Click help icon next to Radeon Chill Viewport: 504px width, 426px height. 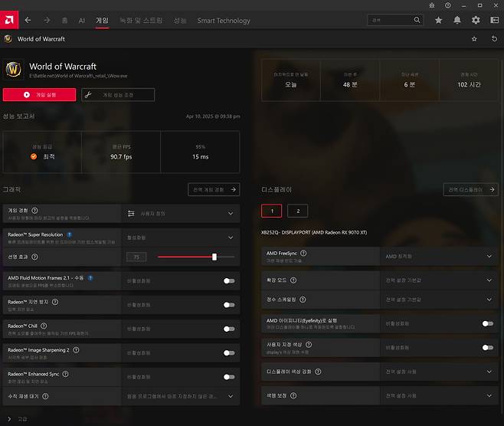point(47,326)
